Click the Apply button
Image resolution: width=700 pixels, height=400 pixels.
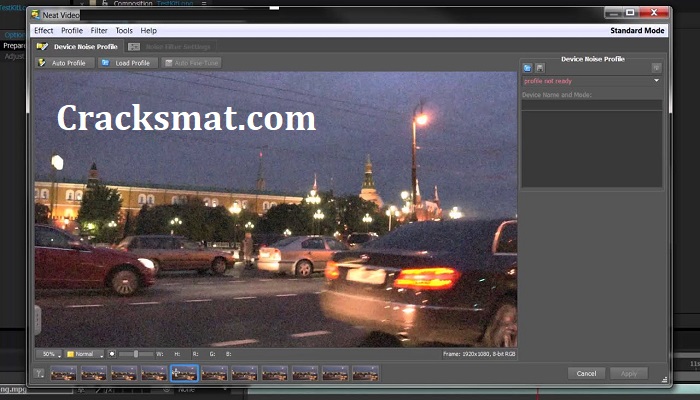[x=629, y=373]
